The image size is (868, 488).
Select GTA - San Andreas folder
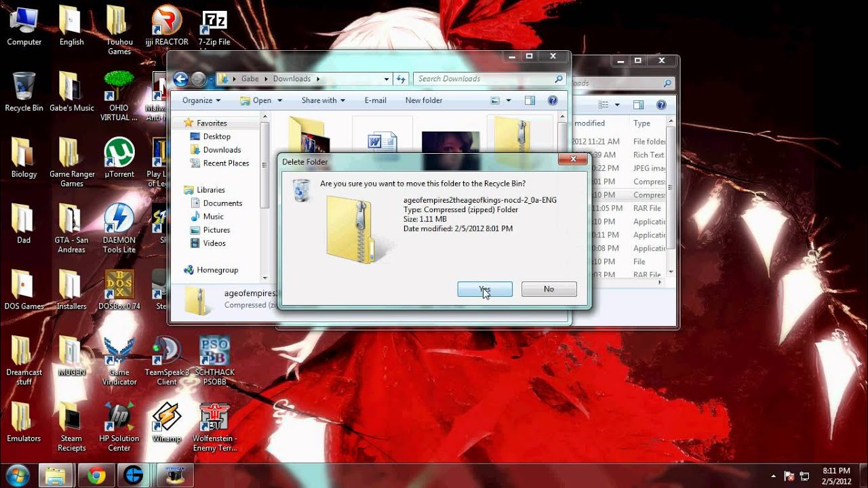pyautogui.click(x=71, y=228)
